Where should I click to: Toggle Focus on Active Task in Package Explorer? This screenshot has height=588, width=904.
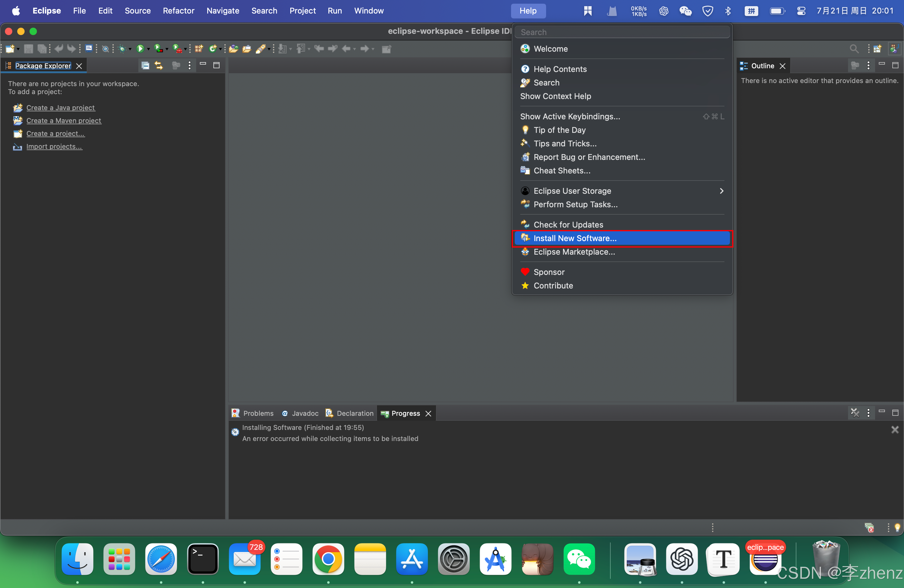click(x=176, y=65)
